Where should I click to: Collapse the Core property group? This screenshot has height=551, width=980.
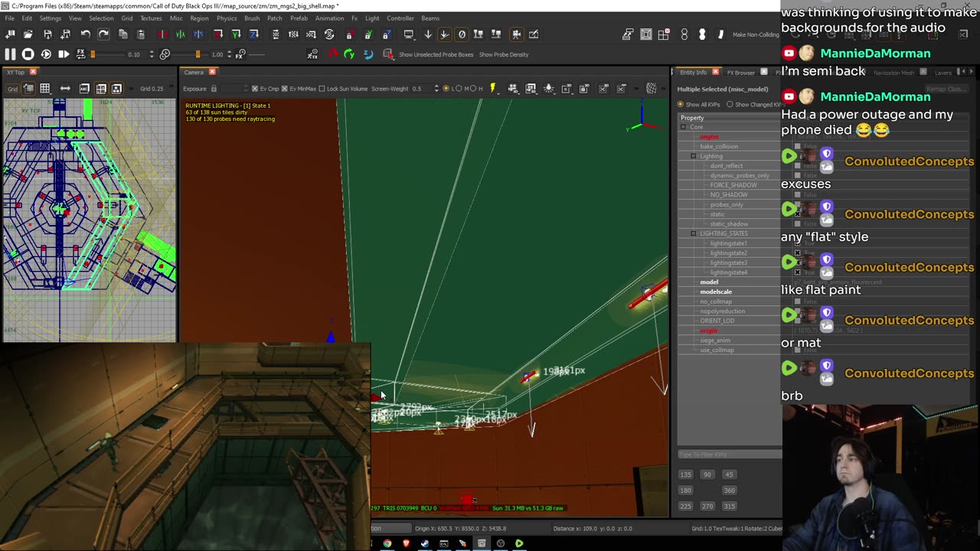pos(684,127)
